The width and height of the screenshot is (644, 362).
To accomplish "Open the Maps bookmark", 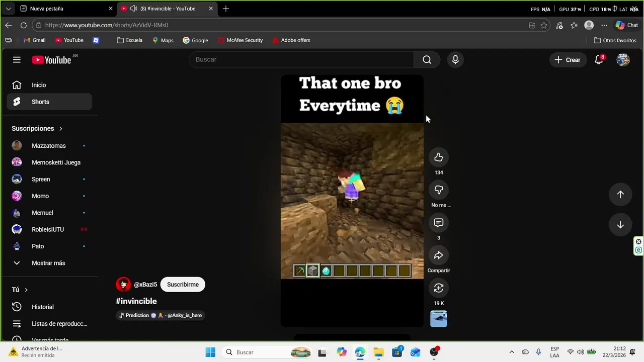I will pos(163,40).
